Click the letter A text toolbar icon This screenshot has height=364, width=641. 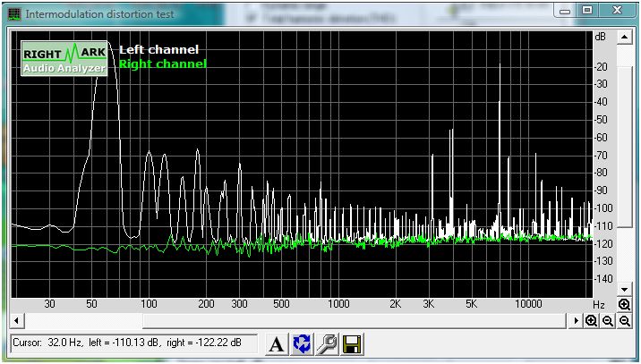(x=278, y=344)
